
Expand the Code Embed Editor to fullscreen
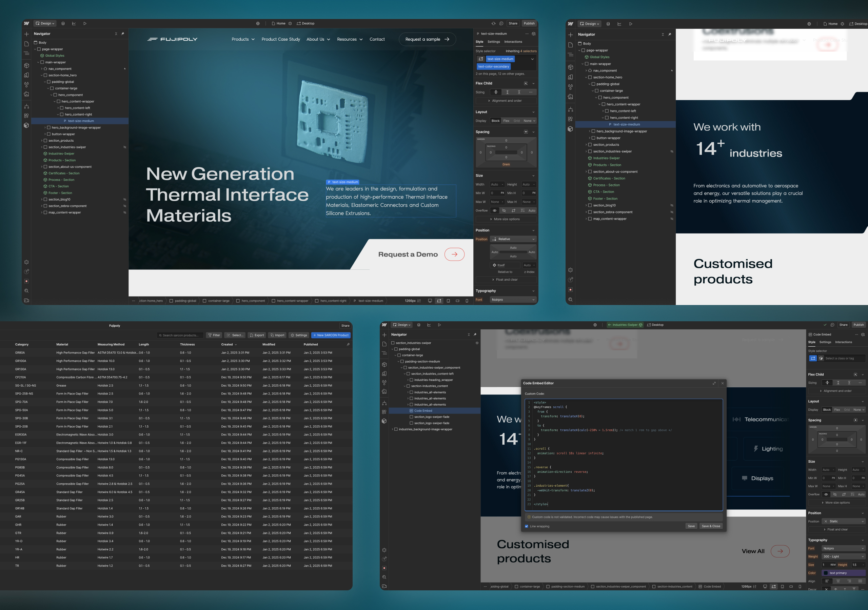click(x=714, y=383)
